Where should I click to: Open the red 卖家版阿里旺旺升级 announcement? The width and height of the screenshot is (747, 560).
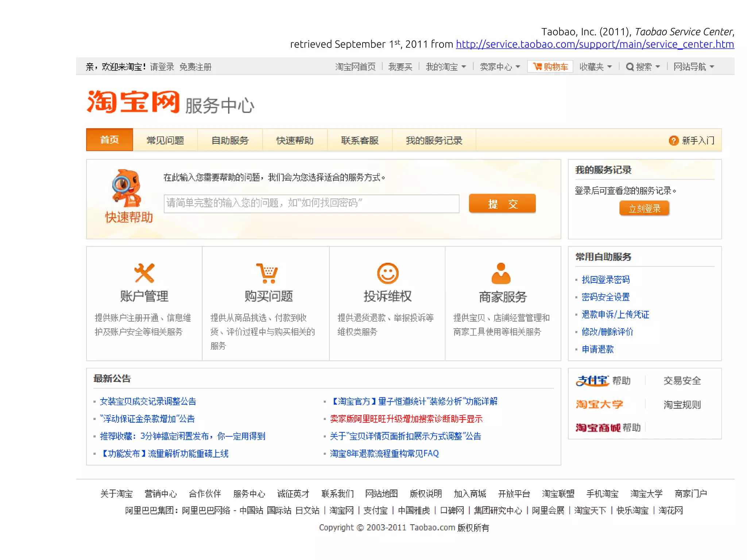[x=406, y=419]
